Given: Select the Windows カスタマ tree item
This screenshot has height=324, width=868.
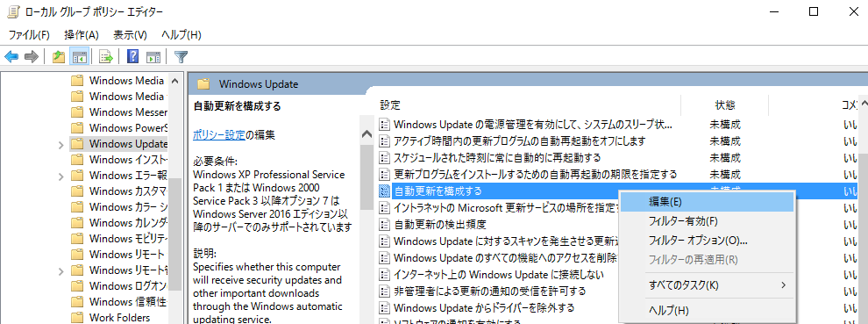Looking at the screenshot, I should (x=128, y=191).
